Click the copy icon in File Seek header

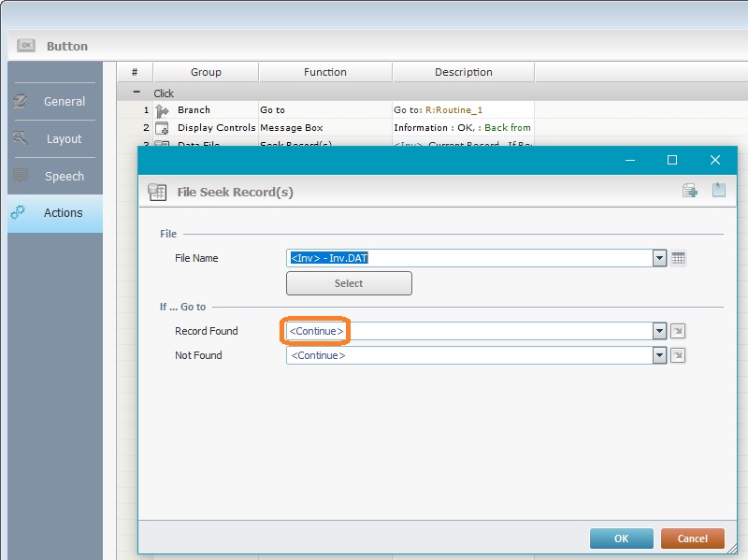(x=690, y=191)
